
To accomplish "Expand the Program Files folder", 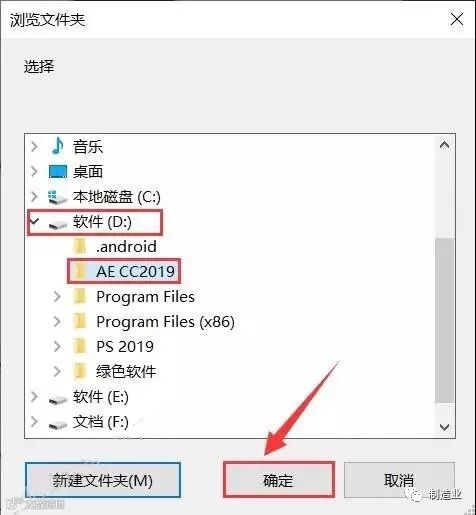I will coord(57,296).
